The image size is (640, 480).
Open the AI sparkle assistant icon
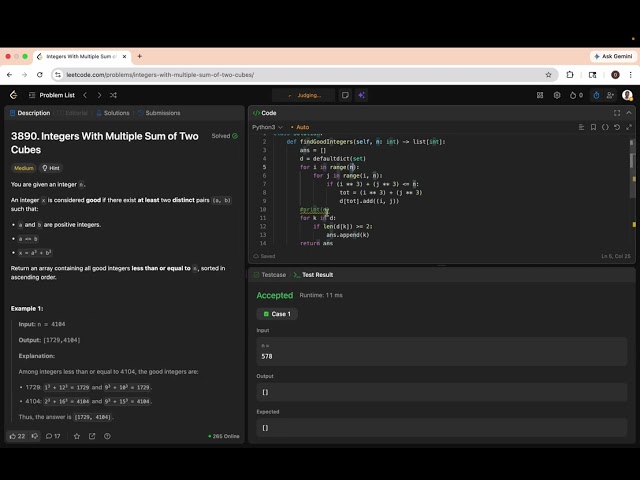pos(361,95)
